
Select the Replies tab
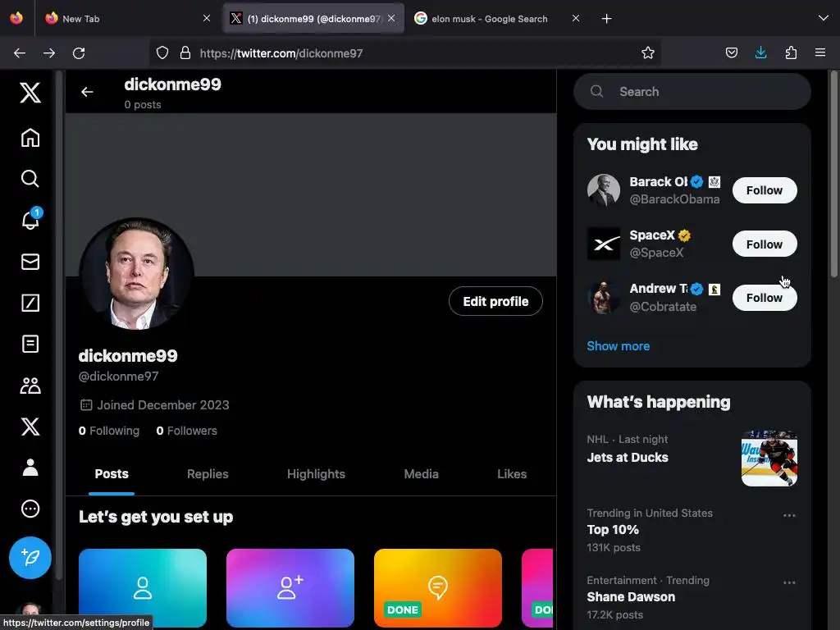(x=208, y=474)
